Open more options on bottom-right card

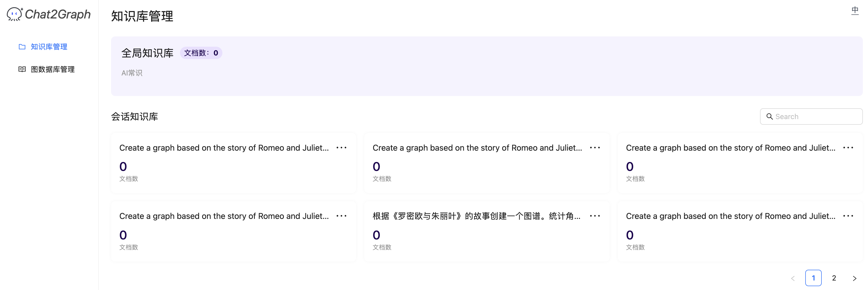tap(848, 216)
